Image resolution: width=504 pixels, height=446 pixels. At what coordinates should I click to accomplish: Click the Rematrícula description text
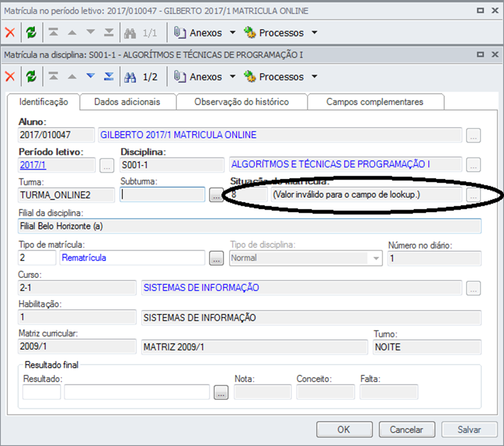pos(84,258)
